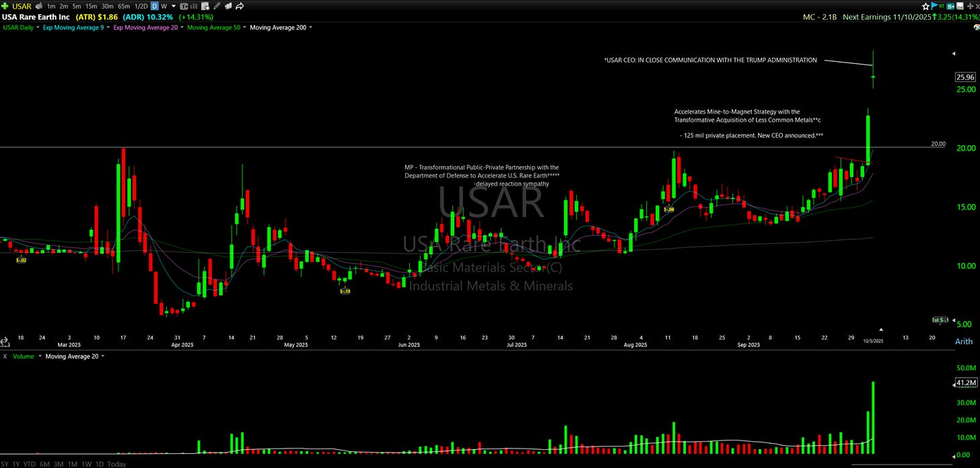The height and width of the screenshot is (468, 980).
Task: Click the Trump Administration annotation text
Action: (711, 60)
